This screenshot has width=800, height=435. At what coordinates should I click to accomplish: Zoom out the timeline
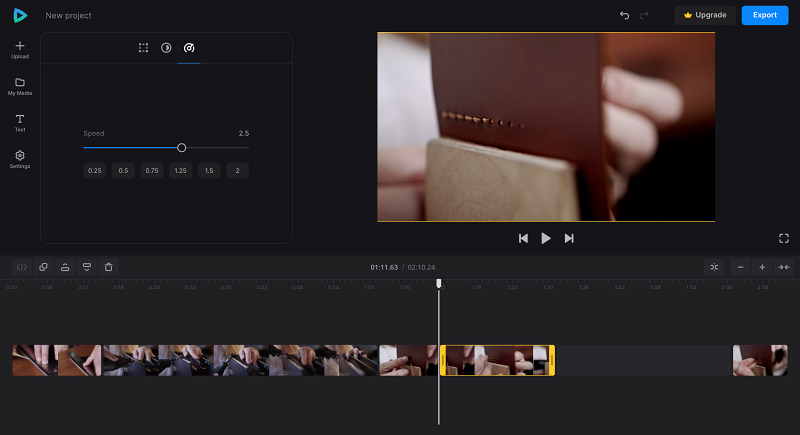click(740, 267)
